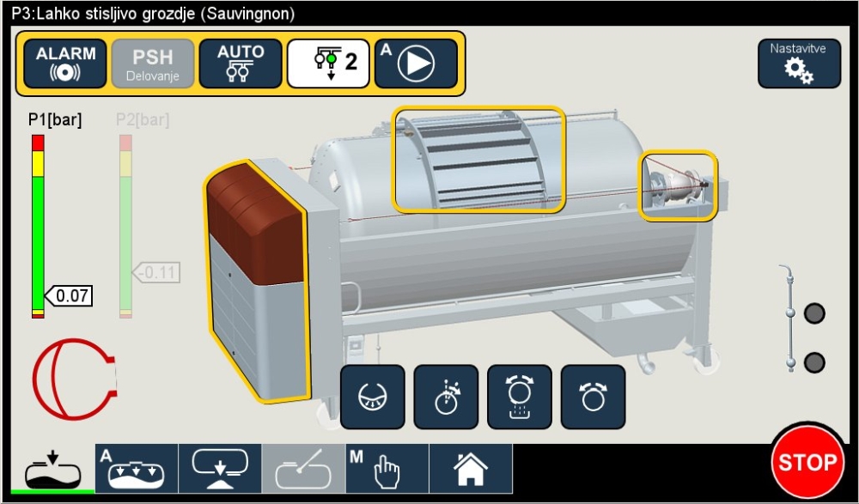Viewport: 859px width, 504px height.
Task: Click the upper level sensor indicator
Action: 813,313
